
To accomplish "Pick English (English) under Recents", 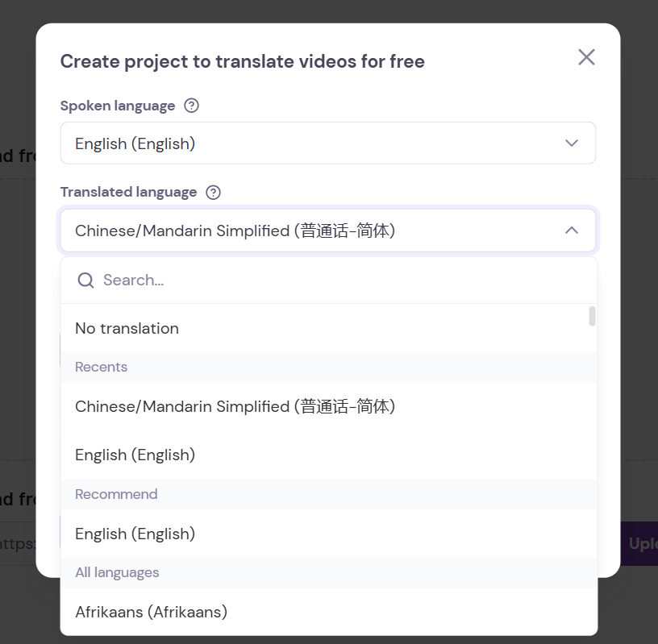I will (x=135, y=455).
